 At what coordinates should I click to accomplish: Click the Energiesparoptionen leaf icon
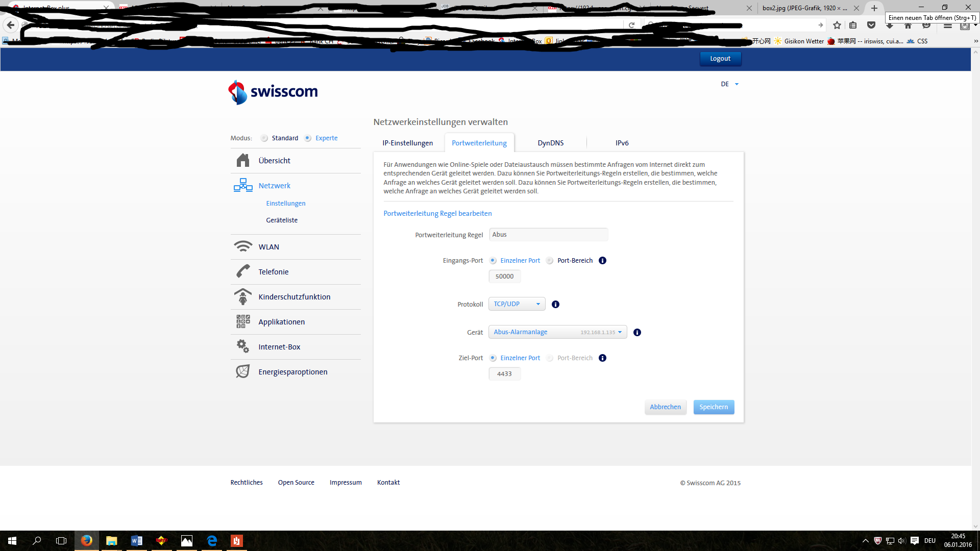click(x=243, y=371)
